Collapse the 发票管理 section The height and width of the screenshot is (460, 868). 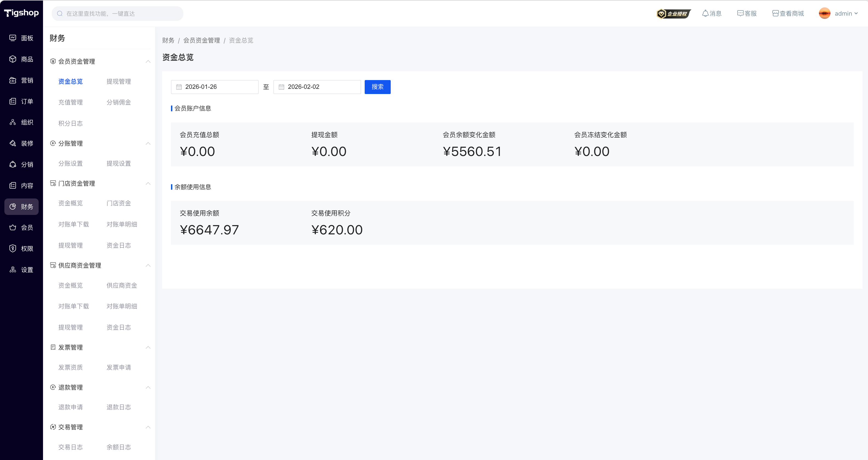(148, 347)
